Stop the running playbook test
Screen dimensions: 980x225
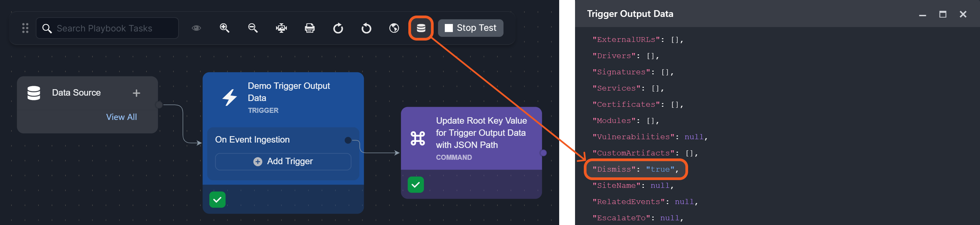coord(471,28)
